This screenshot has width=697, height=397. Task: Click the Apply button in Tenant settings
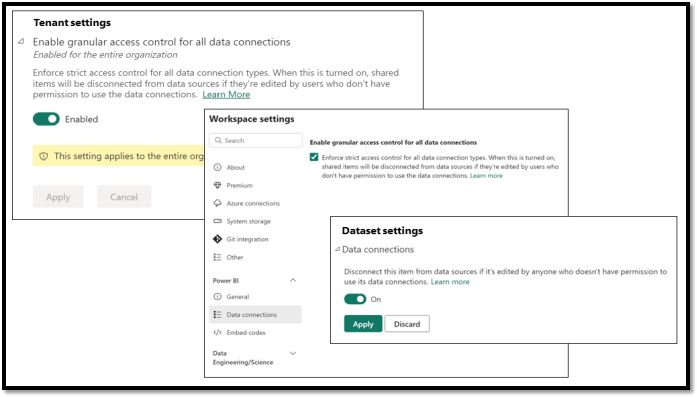pos(58,197)
